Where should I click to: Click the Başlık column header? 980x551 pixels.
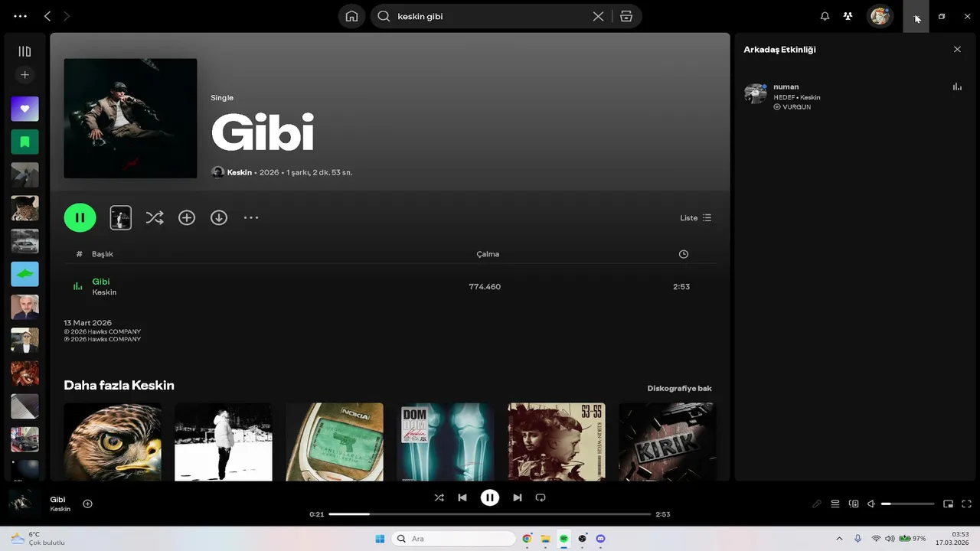click(x=103, y=254)
